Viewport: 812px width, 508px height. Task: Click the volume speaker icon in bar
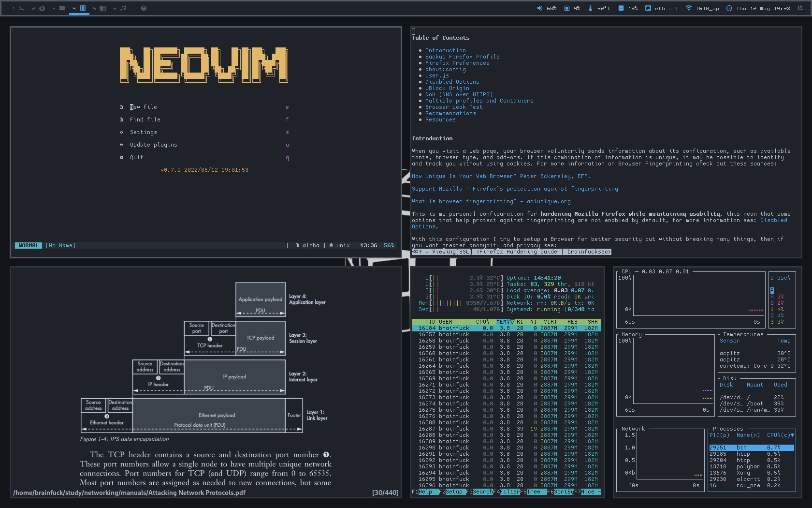539,8
